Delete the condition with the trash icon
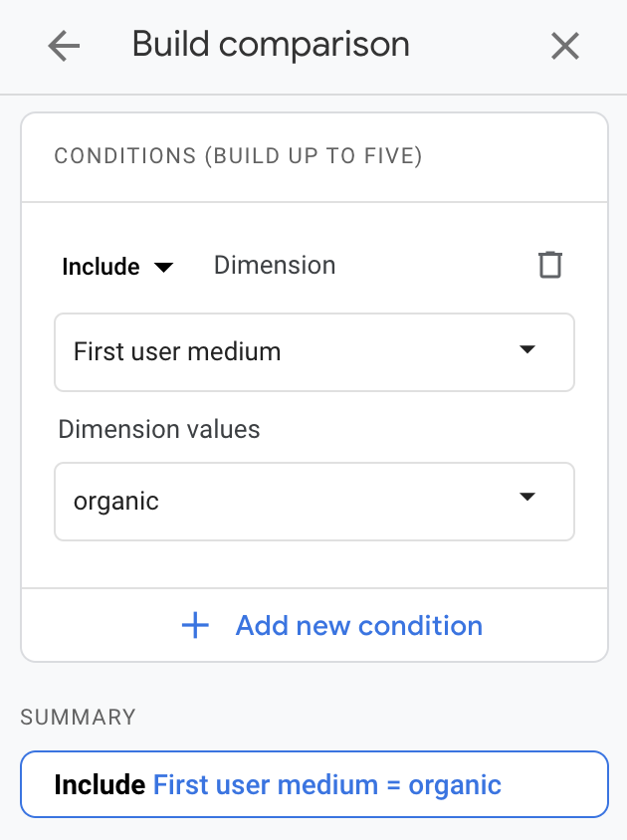The height and width of the screenshot is (840, 627). 549,265
